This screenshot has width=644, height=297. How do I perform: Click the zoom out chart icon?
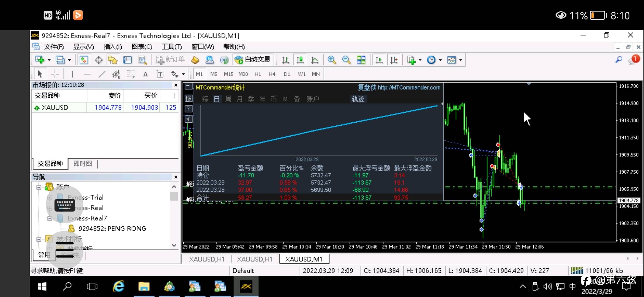pyautogui.click(x=346, y=60)
